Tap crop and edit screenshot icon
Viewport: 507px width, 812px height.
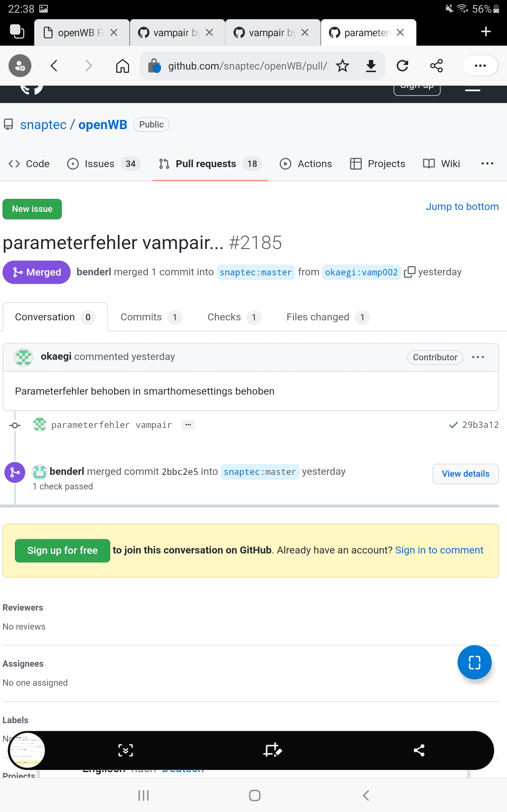[x=272, y=750]
